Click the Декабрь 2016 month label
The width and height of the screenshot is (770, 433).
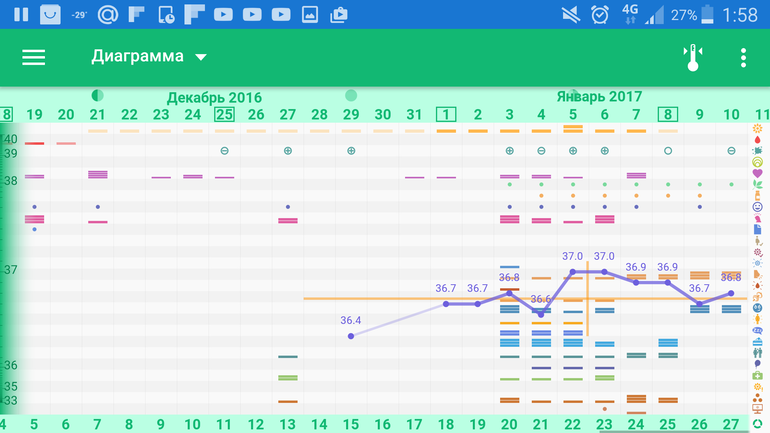(214, 97)
